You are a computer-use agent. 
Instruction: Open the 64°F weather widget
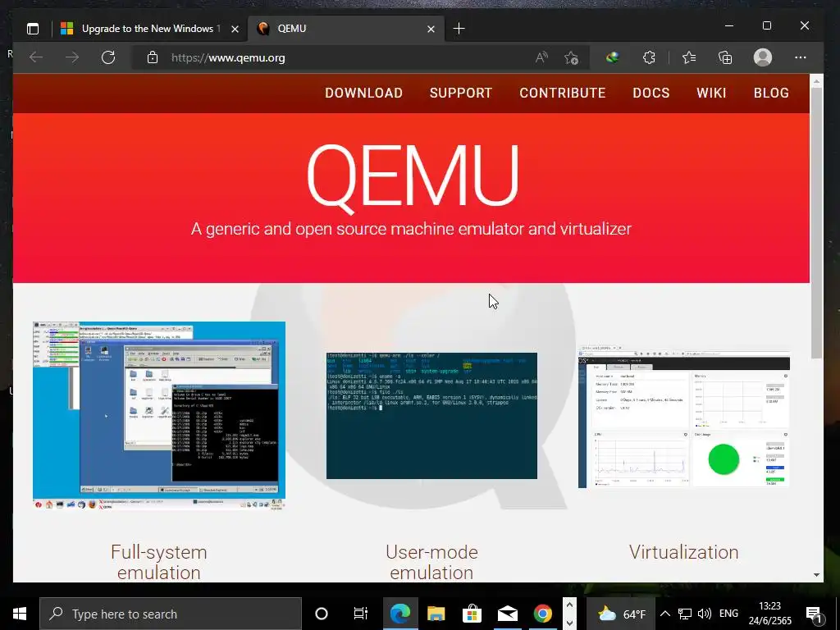[x=622, y=614]
